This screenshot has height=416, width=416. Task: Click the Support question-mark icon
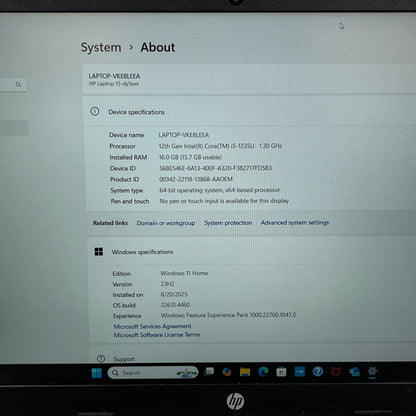click(x=101, y=359)
